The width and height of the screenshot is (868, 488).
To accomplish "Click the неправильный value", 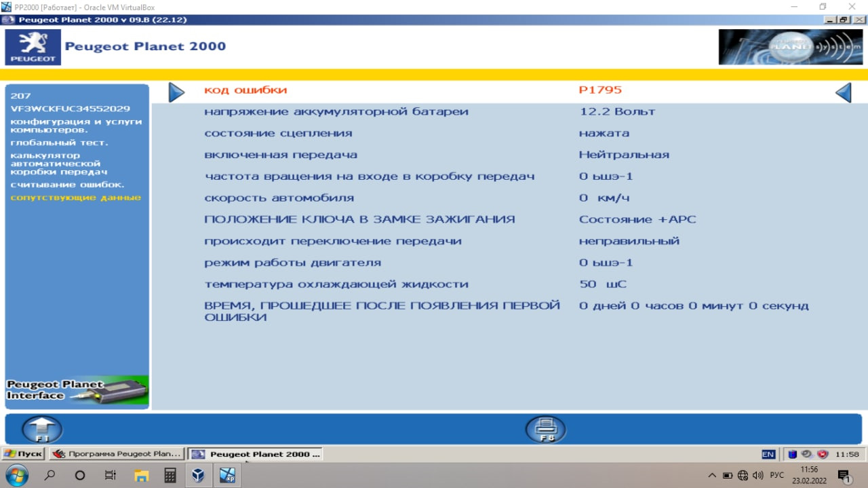I will coord(629,241).
